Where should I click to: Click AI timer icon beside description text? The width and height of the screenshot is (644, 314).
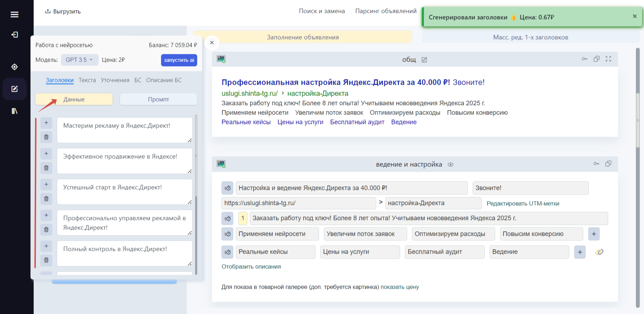pos(227,218)
